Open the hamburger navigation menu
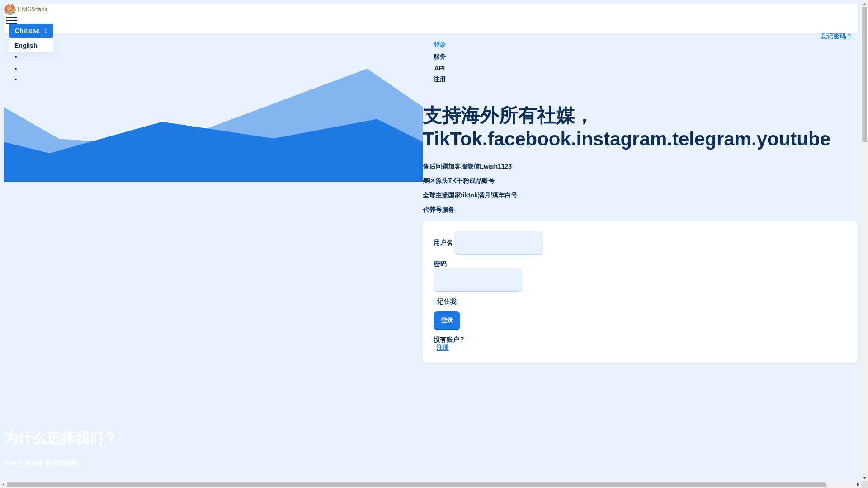This screenshot has height=488, width=868. tap(12, 20)
